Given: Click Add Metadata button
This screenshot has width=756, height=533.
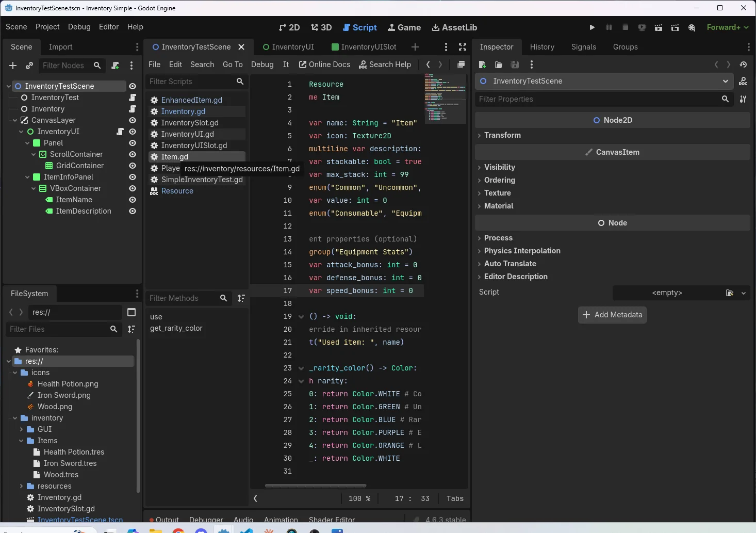Looking at the screenshot, I should pos(612,315).
